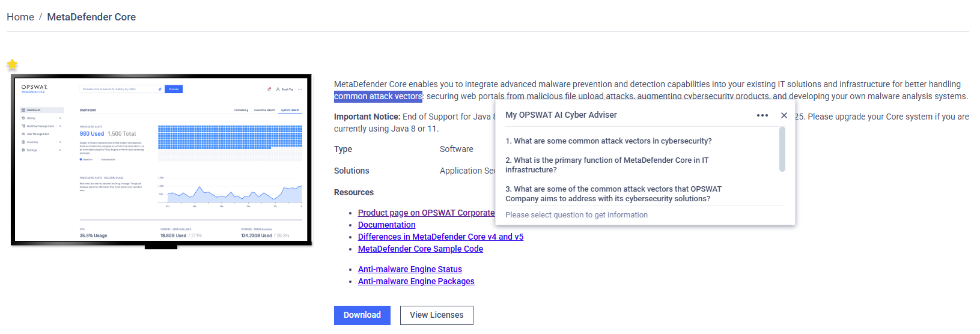Click the MetaDefender Core dashboard screenshot thumbnail
This screenshot has height=334, width=980.
coord(162,160)
